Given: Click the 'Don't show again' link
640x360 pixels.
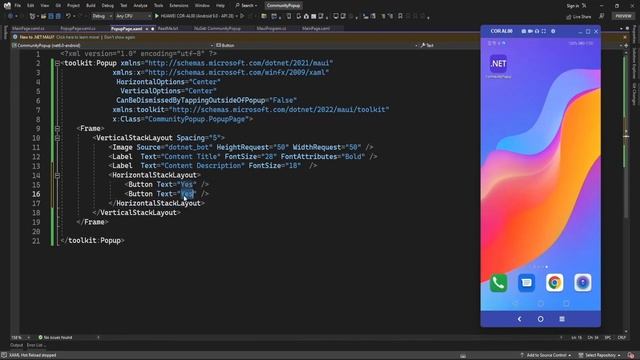Looking at the screenshot, I should click(x=120, y=37).
